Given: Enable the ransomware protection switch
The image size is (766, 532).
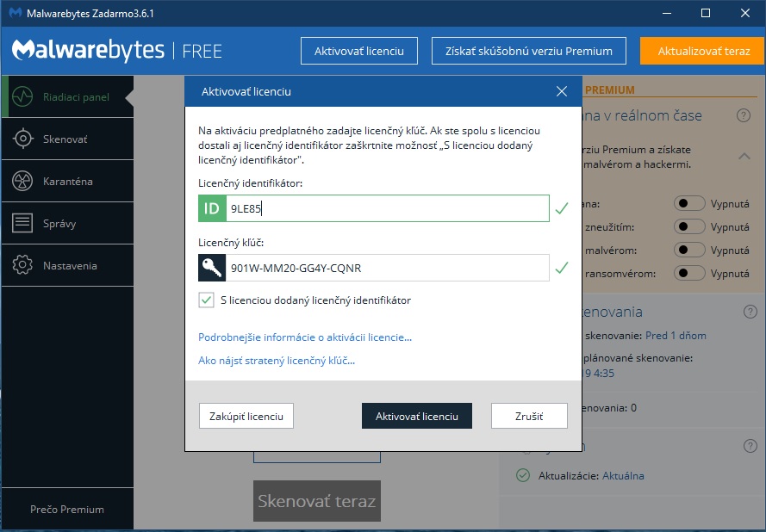Looking at the screenshot, I should pyautogui.click(x=689, y=274).
